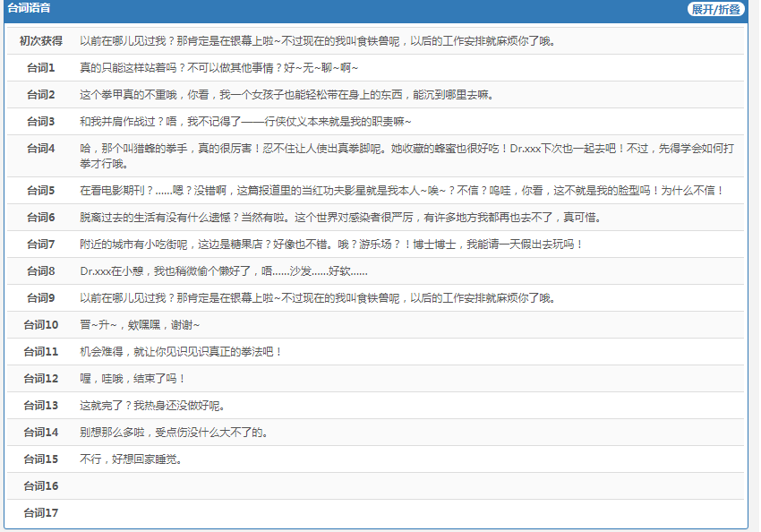This screenshot has height=532, width=761.
Task: Click the 台词3 row label
Action: click(40, 122)
